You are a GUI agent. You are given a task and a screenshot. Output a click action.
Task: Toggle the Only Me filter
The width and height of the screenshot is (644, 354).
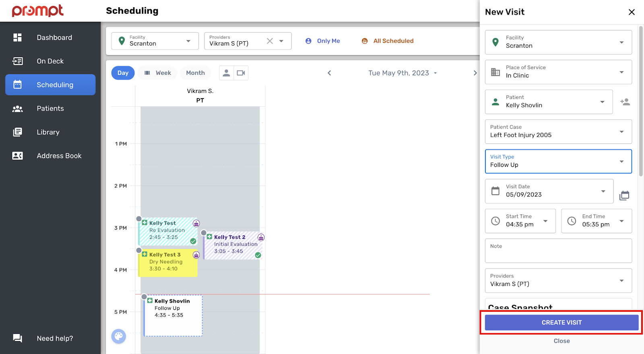click(x=323, y=41)
